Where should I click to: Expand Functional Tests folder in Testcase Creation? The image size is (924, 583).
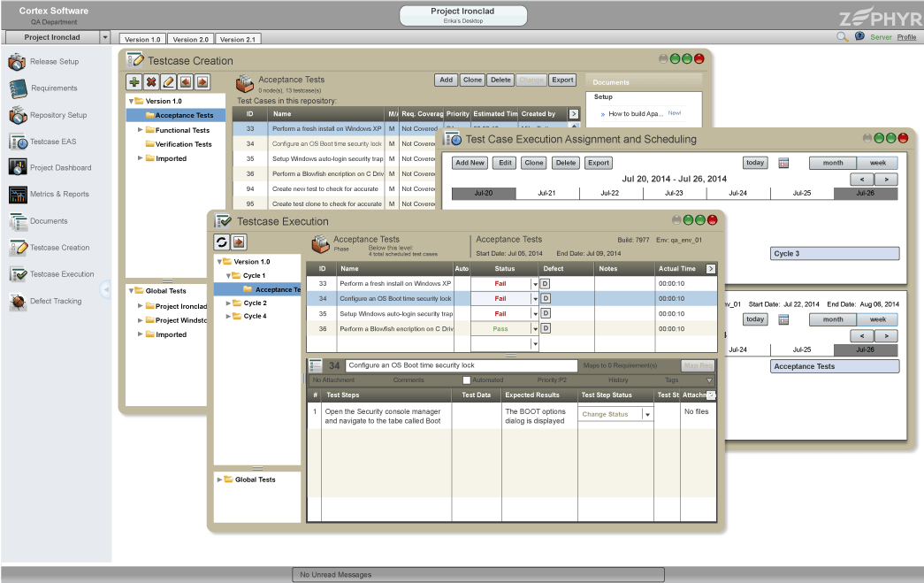[x=141, y=130]
